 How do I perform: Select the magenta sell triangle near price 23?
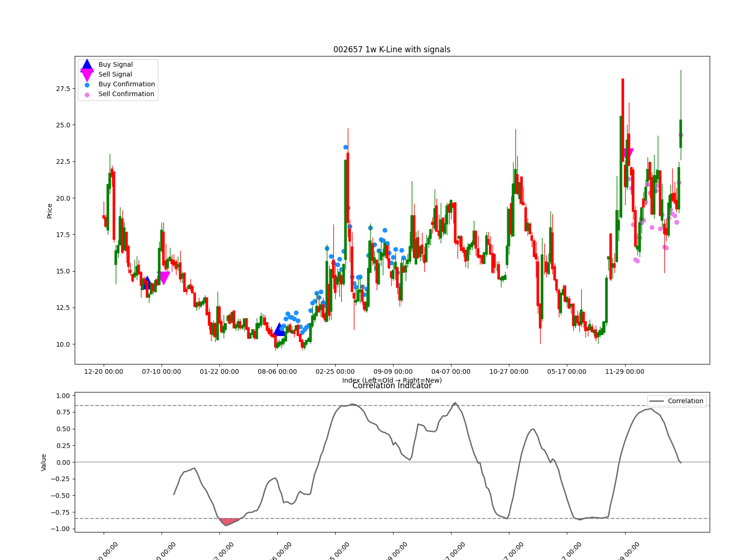(x=627, y=155)
